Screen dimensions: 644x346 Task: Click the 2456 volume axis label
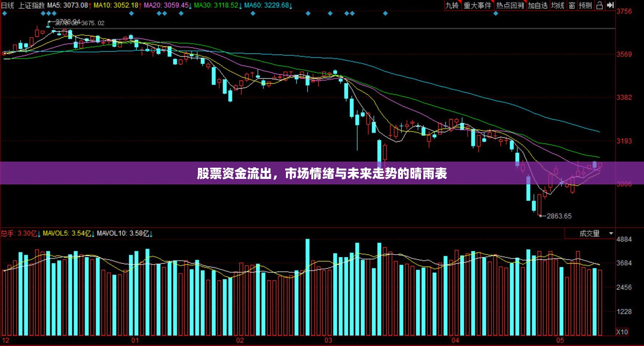pos(624,287)
